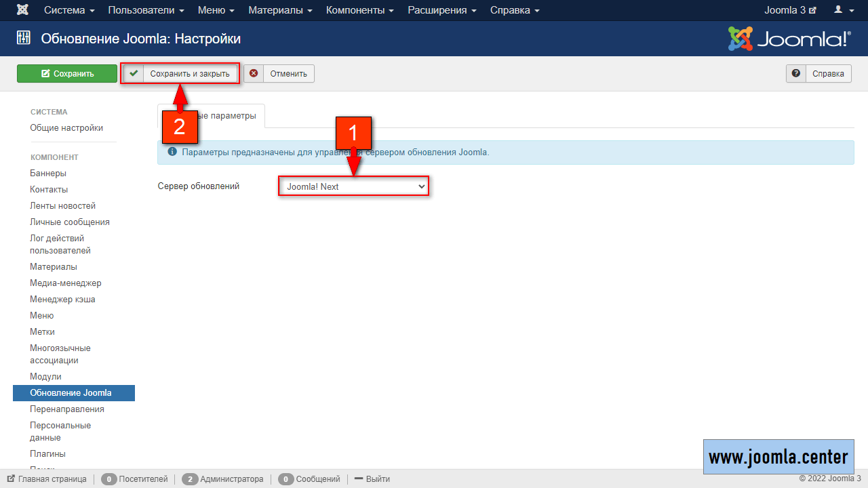Click the Joomla 3 external site link
This screenshot has width=868, height=488.
pos(790,10)
